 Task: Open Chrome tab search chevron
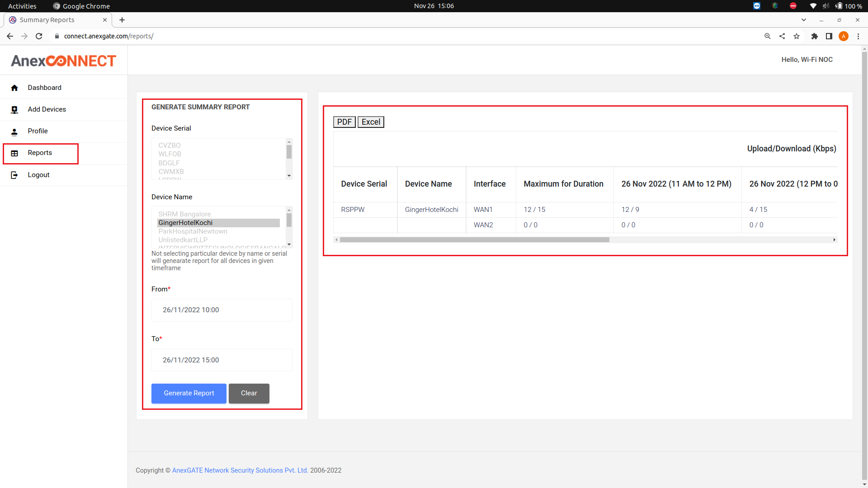point(803,20)
